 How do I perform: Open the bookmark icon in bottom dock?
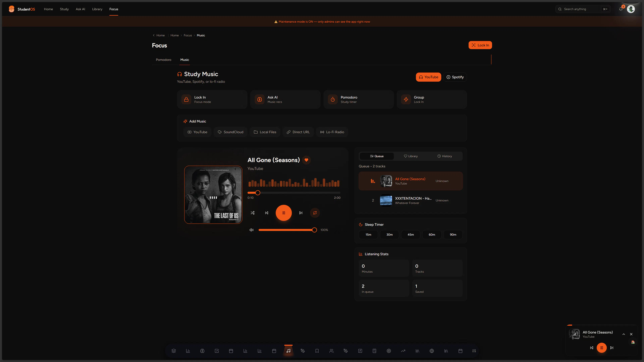coord(317,351)
